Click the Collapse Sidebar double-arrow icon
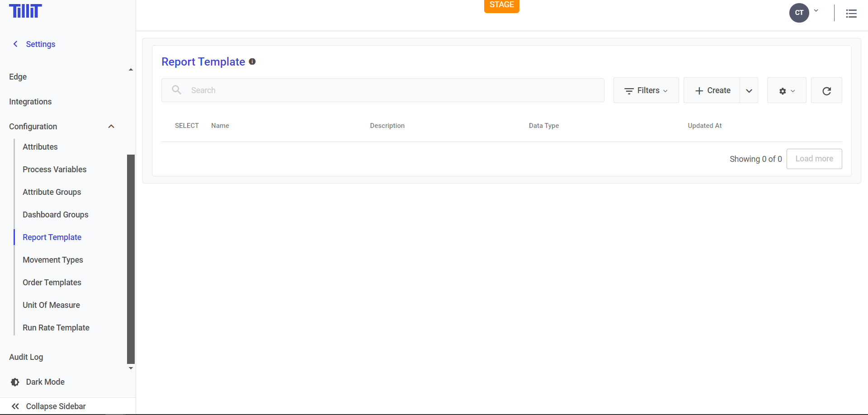 point(15,406)
